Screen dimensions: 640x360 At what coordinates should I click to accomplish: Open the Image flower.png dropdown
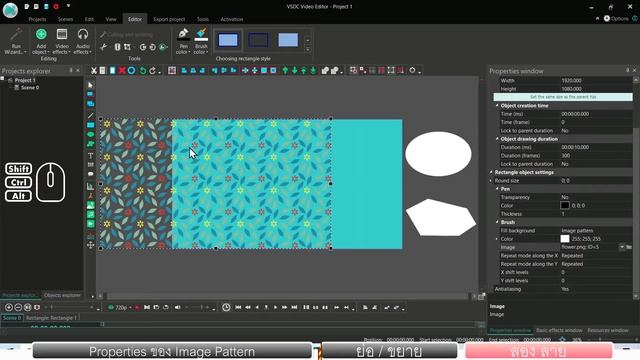tap(622, 247)
